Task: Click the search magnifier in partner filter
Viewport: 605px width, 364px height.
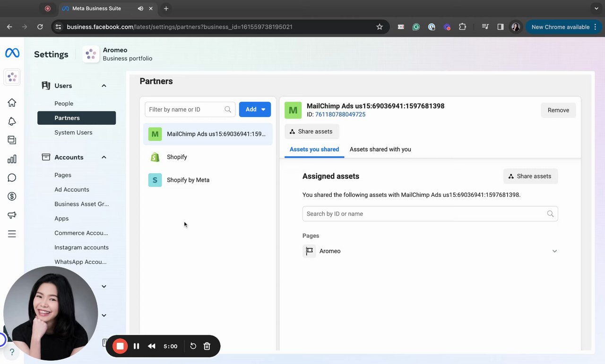Action: click(228, 110)
